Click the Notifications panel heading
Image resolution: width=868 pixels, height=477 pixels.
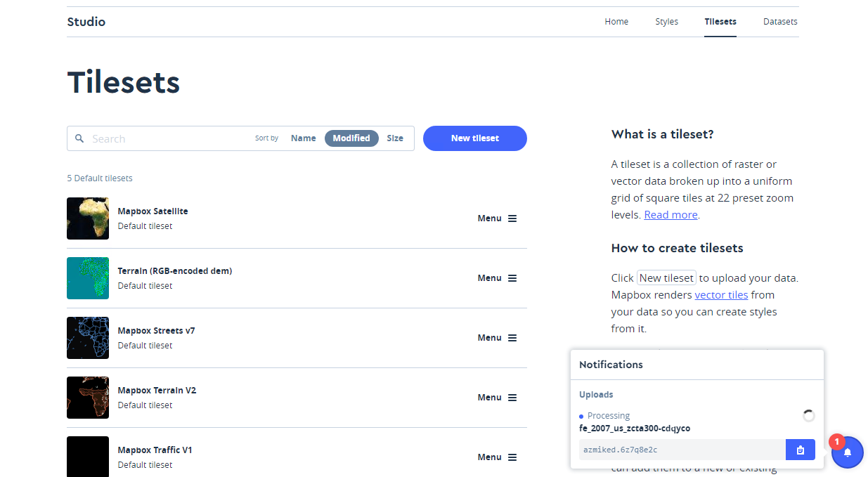point(611,365)
